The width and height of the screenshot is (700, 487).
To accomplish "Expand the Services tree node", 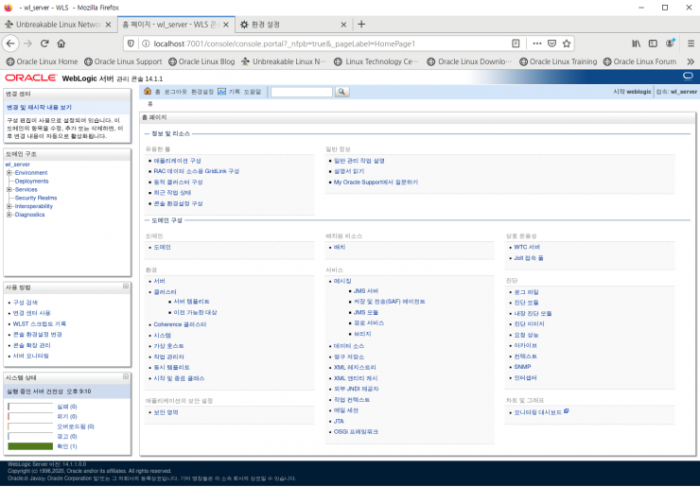I will pyautogui.click(x=9, y=190).
